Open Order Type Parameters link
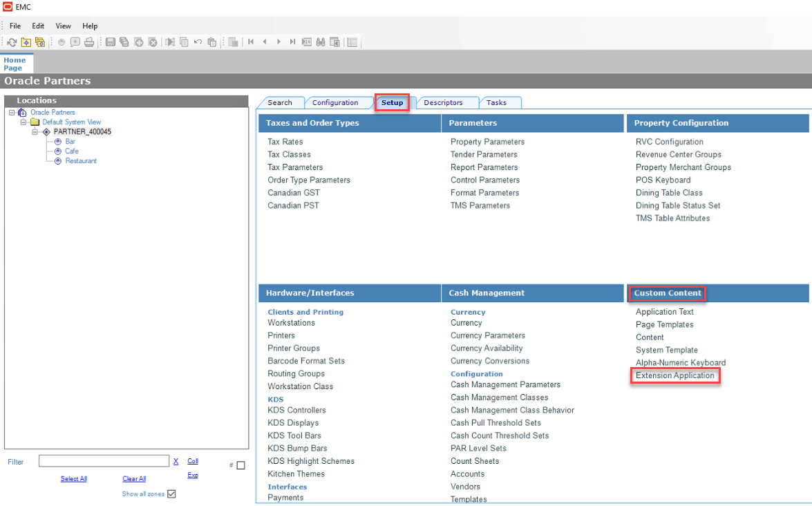 coord(309,180)
